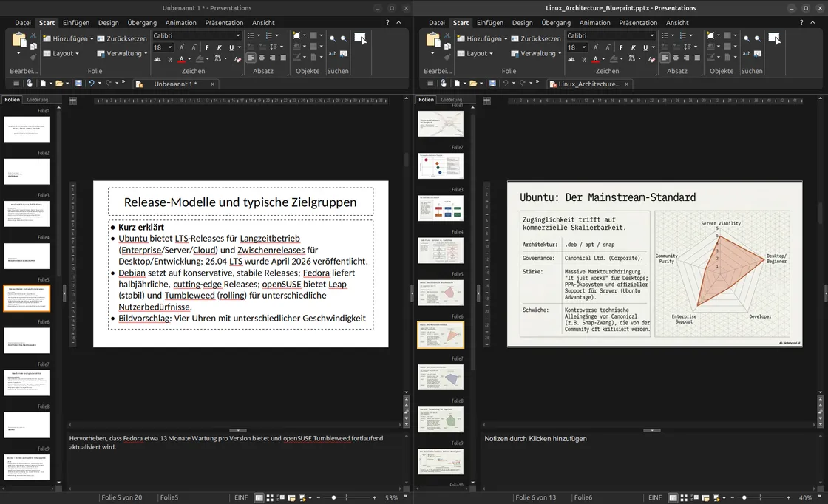The image size is (828, 504).
Task: Click Zurücksetzen in Linux_Architecture window
Action: pyautogui.click(x=535, y=38)
